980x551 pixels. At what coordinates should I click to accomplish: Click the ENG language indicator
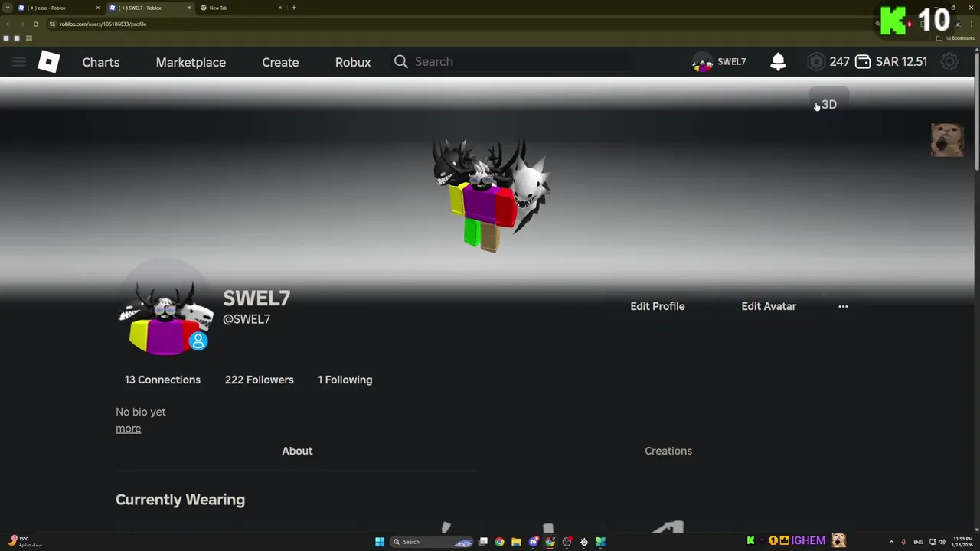[x=918, y=542]
